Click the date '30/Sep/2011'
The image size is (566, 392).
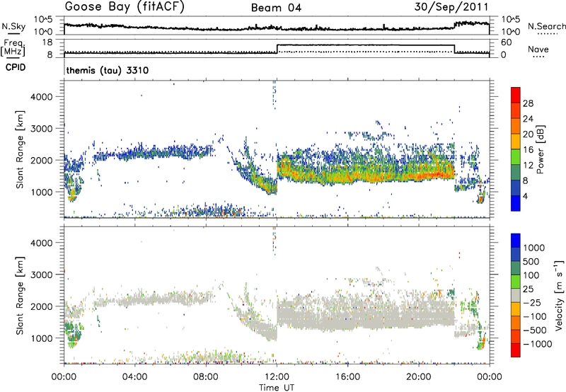pyautogui.click(x=451, y=7)
